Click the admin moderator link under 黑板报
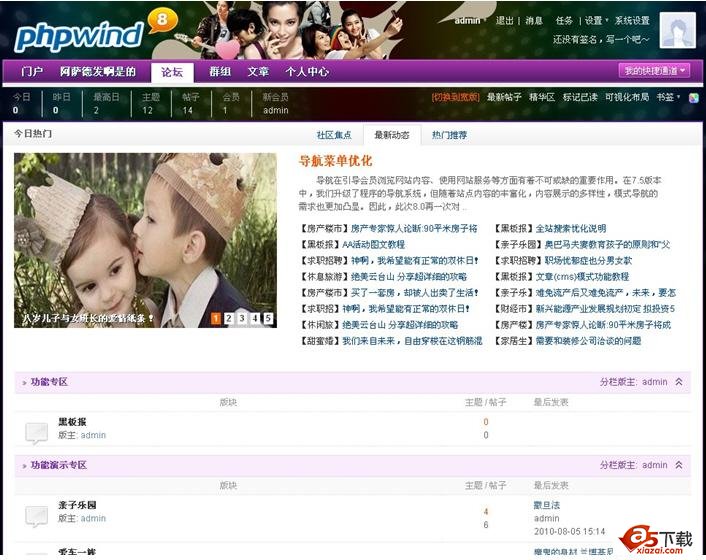 [93, 435]
